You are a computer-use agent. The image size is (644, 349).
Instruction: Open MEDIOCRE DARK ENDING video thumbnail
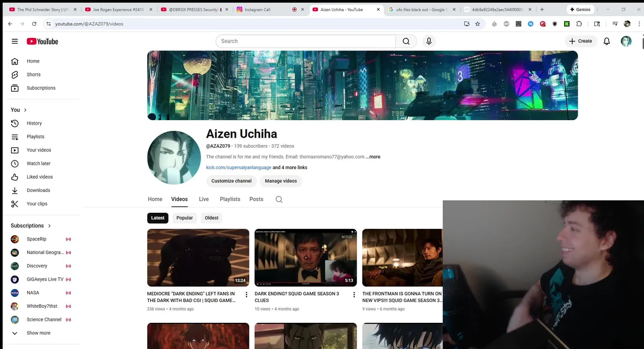pyautogui.click(x=198, y=258)
